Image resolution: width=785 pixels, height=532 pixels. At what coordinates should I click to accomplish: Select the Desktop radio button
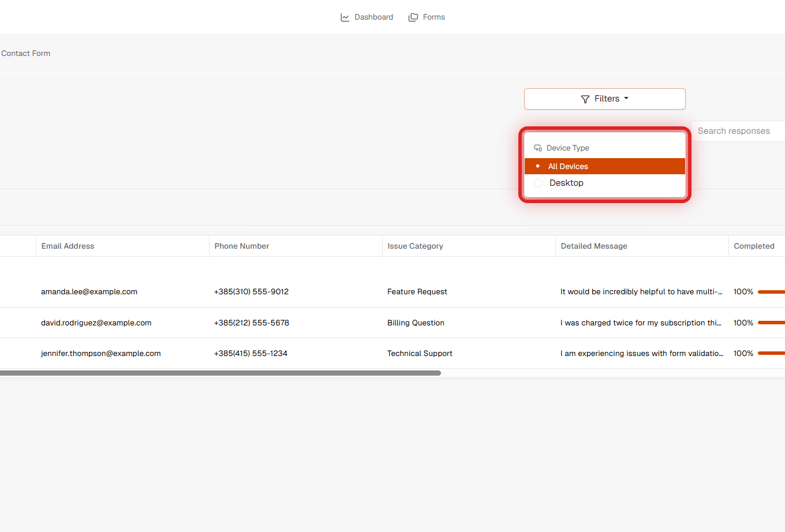click(x=538, y=183)
